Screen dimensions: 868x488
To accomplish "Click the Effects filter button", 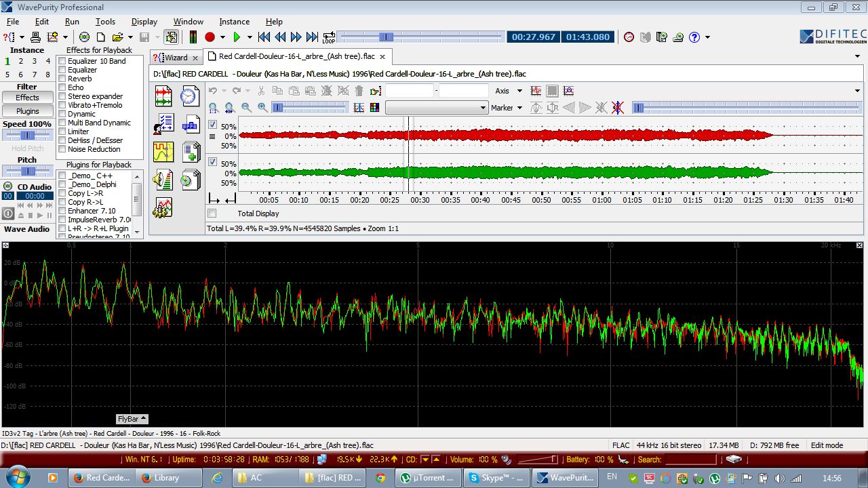I will point(28,98).
